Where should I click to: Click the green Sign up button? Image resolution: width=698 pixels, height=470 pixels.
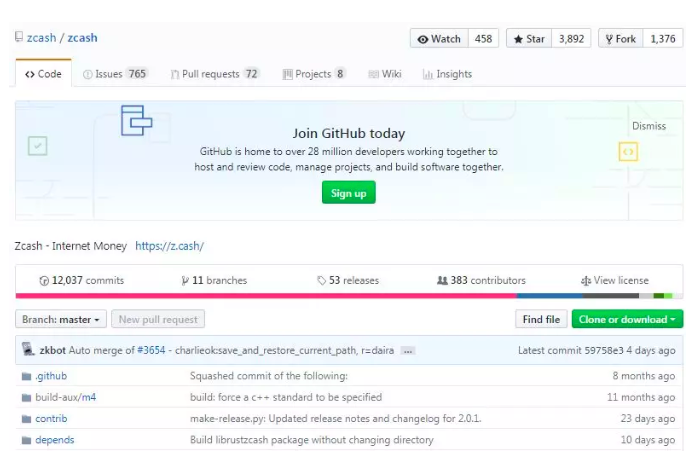point(349,193)
